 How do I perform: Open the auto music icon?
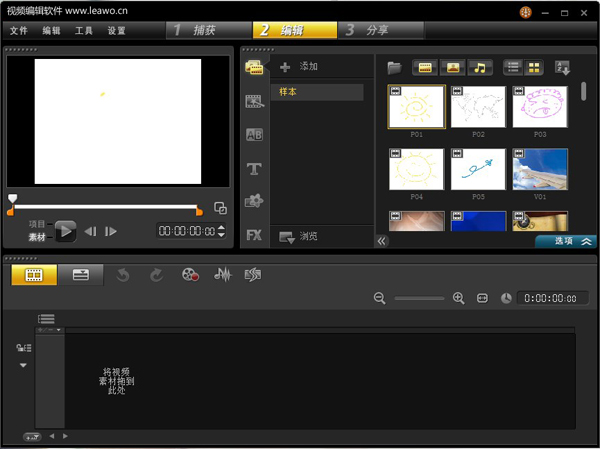pyautogui.click(x=253, y=274)
